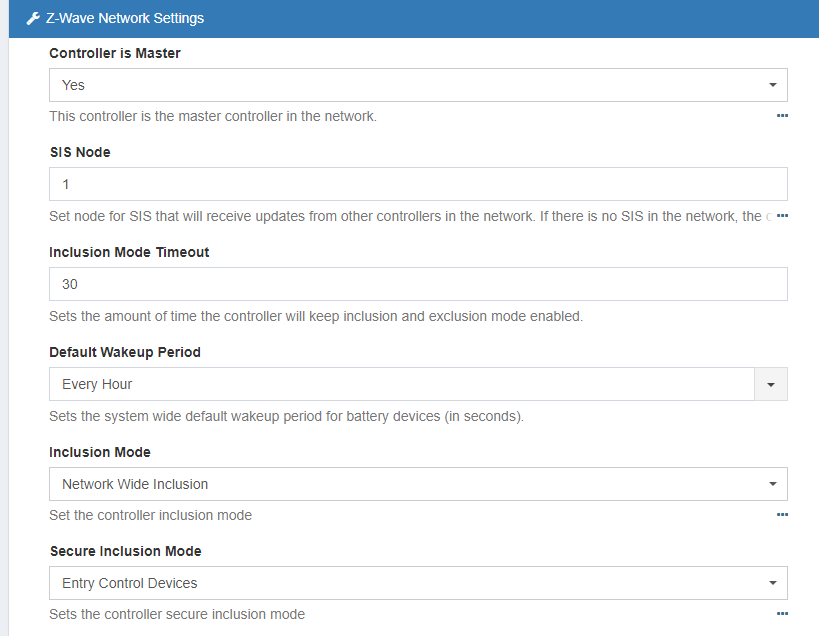Image resolution: width=819 pixels, height=636 pixels.
Task: Open the Controller is Master dropdown
Action: [418, 85]
